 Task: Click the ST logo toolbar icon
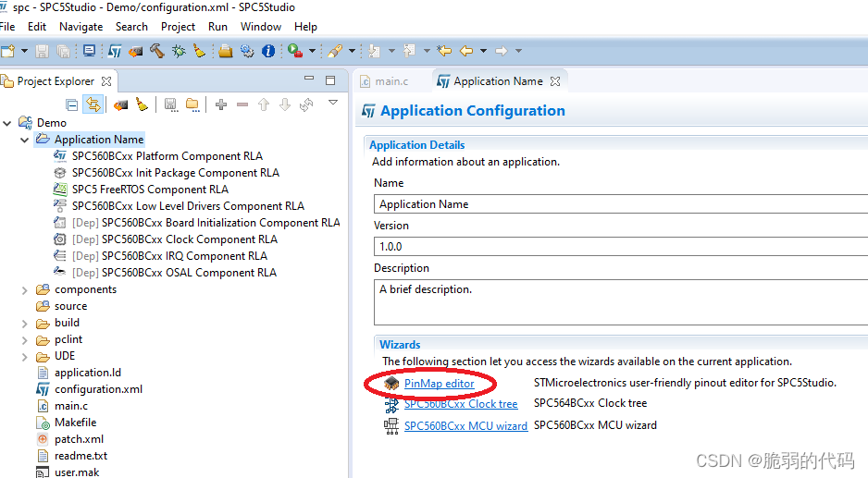(115, 52)
